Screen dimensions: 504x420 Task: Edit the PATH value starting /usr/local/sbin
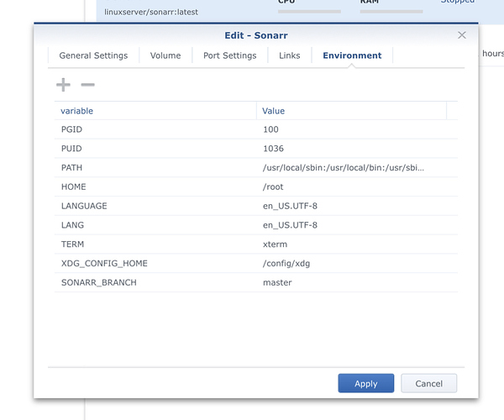click(x=344, y=168)
